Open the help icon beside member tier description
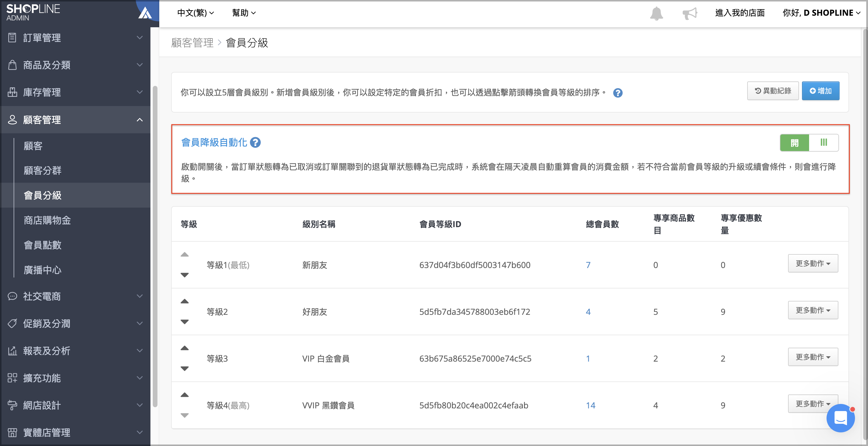The height and width of the screenshot is (446, 868). [x=618, y=93]
